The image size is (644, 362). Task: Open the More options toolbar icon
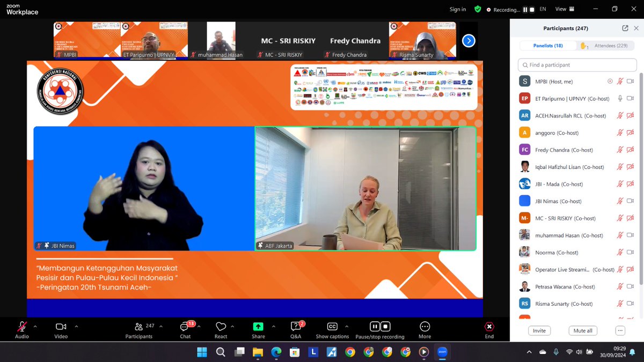pyautogui.click(x=425, y=327)
